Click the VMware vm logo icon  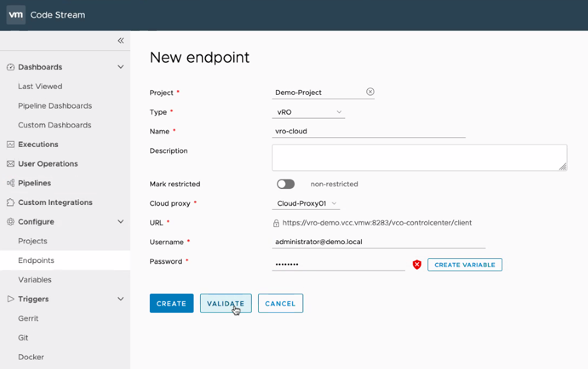point(16,15)
